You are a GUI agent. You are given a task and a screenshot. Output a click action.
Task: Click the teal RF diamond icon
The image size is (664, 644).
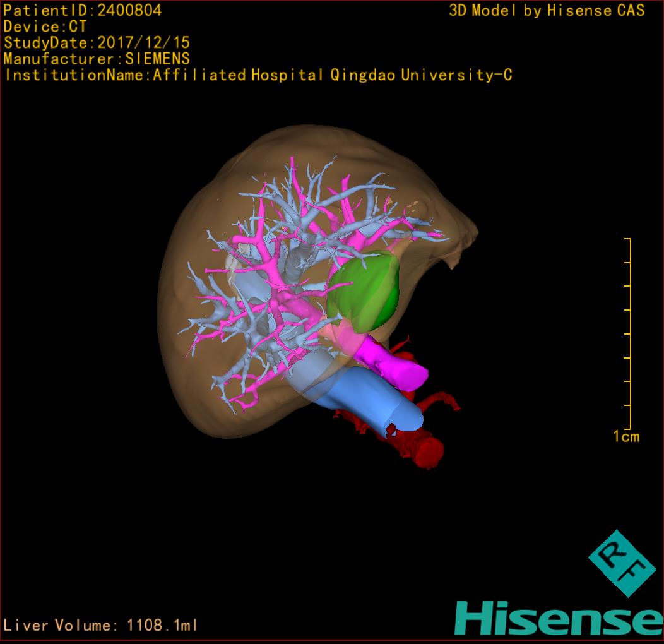(x=622, y=563)
